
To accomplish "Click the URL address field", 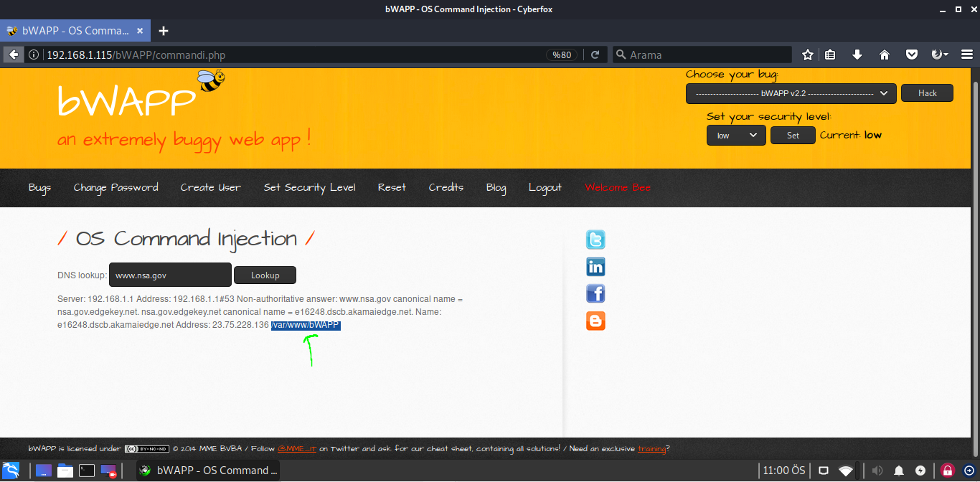I will tap(294, 55).
